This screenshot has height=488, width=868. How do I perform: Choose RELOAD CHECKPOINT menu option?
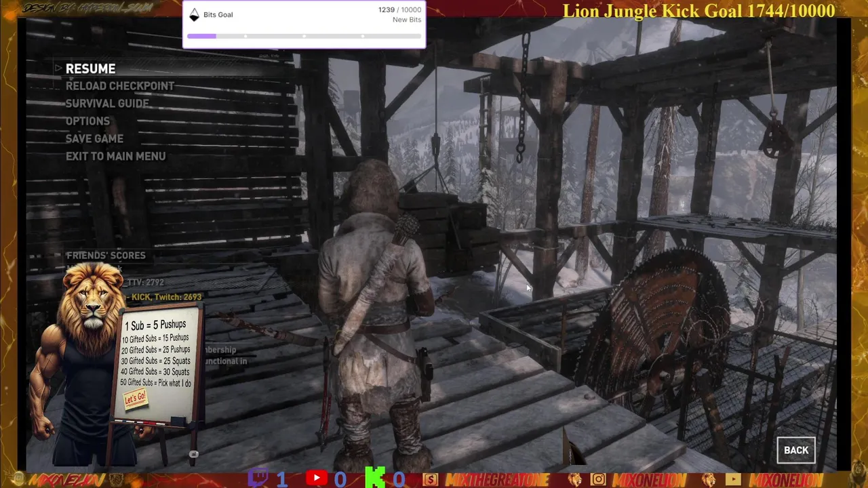(120, 86)
